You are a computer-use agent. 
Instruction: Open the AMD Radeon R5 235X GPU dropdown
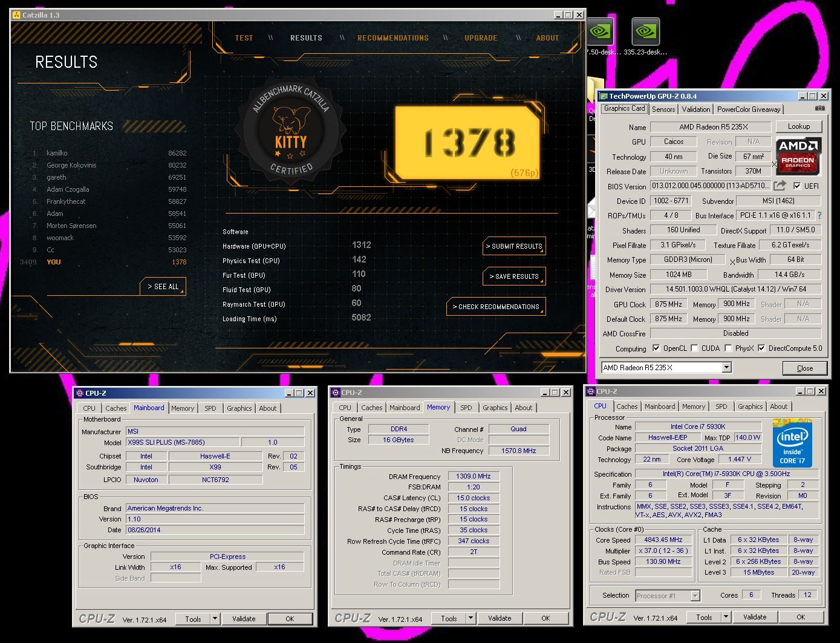pyautogui.click(x=726, y=368)
